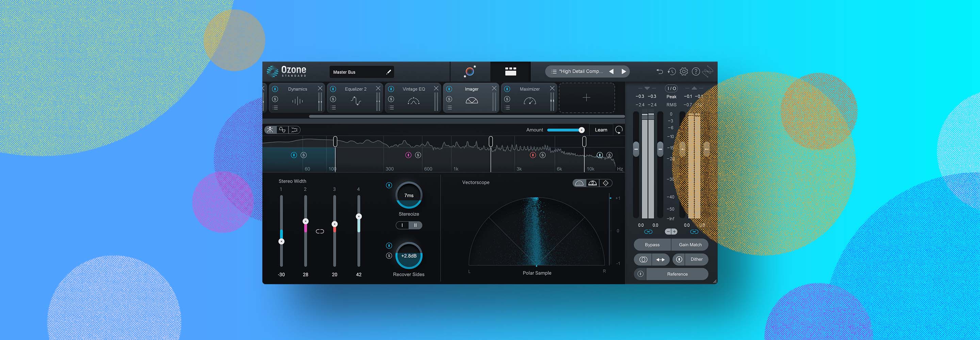This screenshot has width=980, height=340.
Task: Click the crossover handle near 100 Hz
Action: pos(335,141)
